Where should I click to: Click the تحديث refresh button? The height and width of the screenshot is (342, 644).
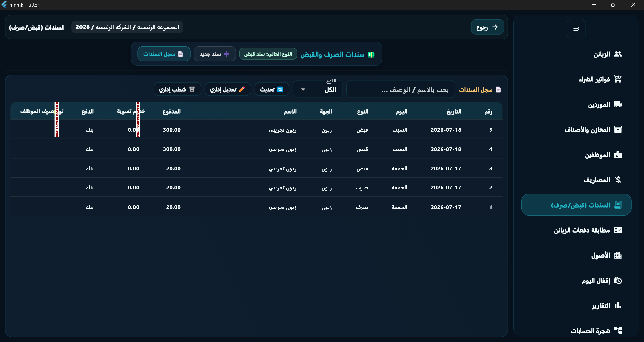click(x=272, y=89)
